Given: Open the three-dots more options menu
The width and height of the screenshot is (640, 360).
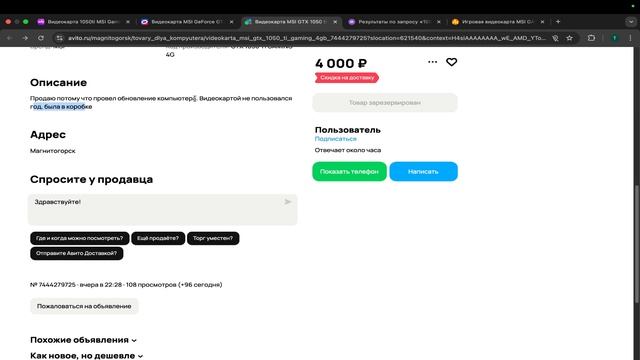Looking at the screenshot, I should [433, 62].
